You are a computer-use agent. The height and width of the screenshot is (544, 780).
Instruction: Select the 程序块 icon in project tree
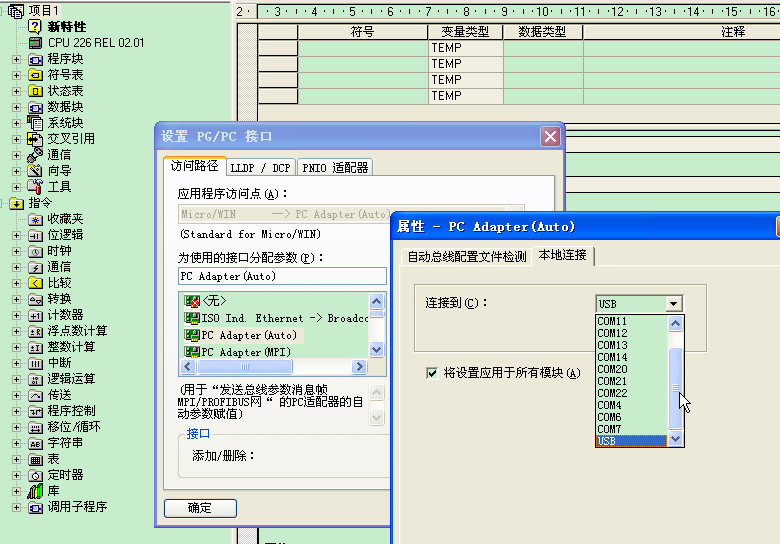(x=35, y=59)
